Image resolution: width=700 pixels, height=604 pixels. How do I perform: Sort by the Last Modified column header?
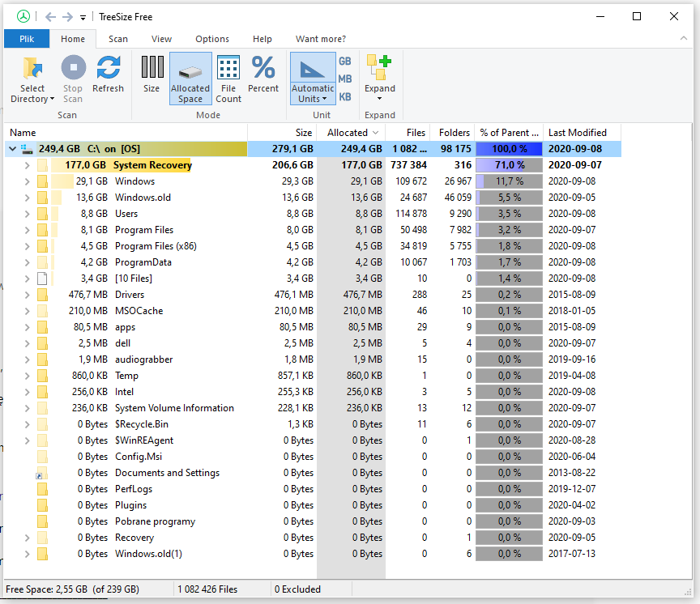[x=581, y=133]
